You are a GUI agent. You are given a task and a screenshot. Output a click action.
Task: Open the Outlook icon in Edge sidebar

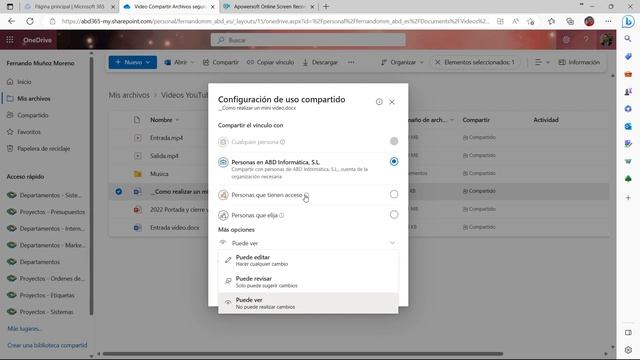tap(628, 127)
